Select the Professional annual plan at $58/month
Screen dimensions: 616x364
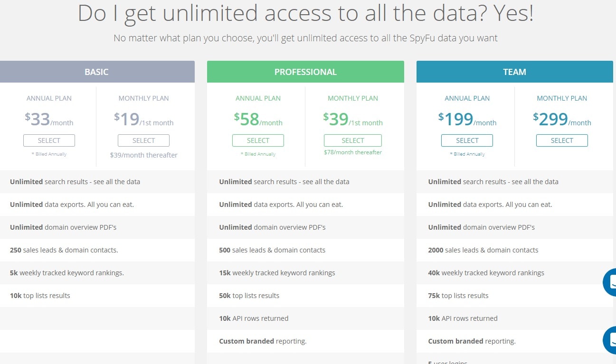(258, 140)
